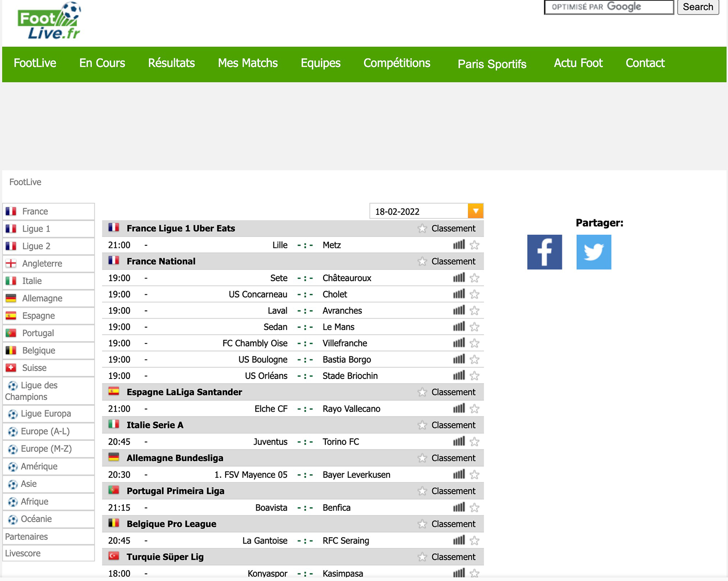This screenshot has height=581, width=728.
Task: Open Angleterre in sidebar list
Action: 49,263
